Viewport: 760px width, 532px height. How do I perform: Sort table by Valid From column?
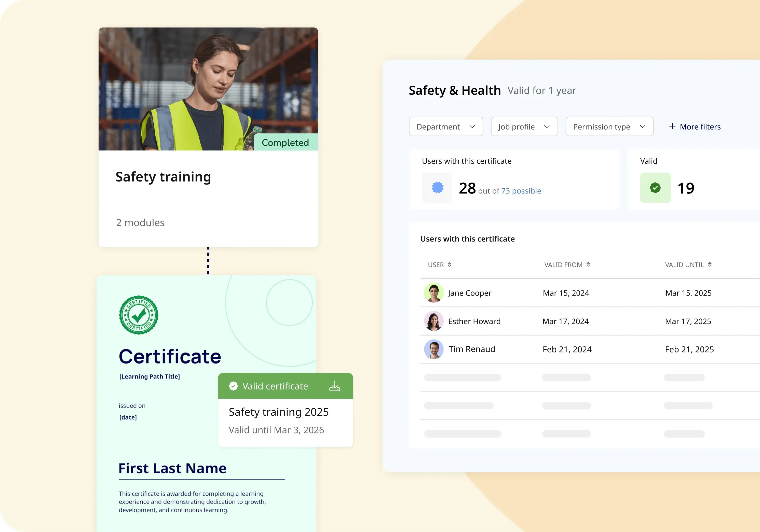coord(588,264)
